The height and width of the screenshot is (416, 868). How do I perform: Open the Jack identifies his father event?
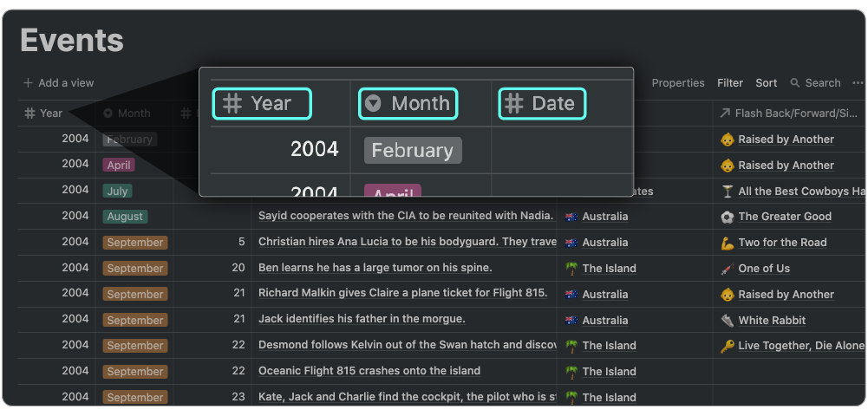tap(362, 319)
